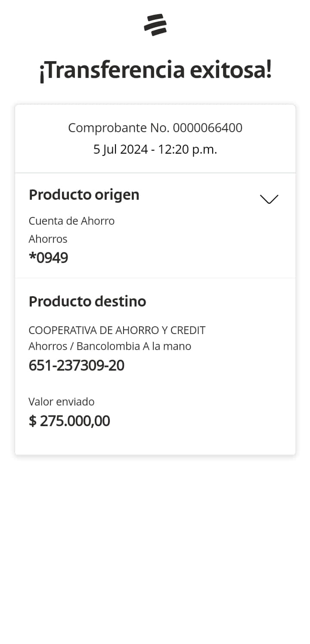Click the Comprobante No. label
The image size is (310, 644).
click(x=119, y=128)
